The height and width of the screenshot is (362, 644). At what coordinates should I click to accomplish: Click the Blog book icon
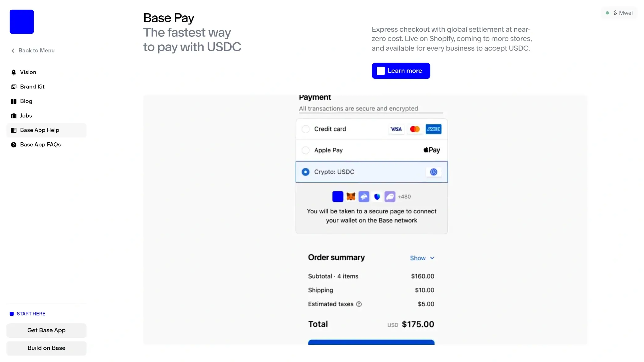[14, 101]
